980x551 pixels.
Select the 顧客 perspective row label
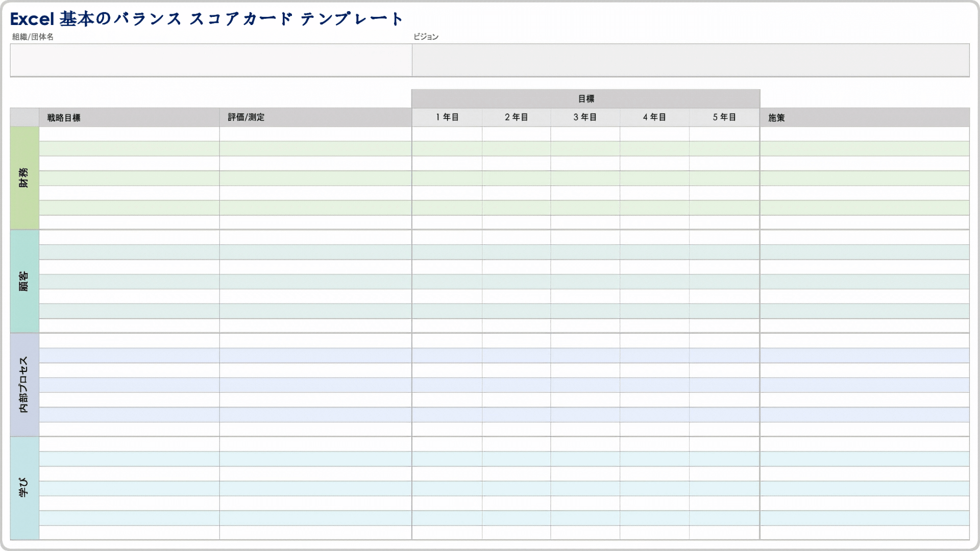pos(23,279)
